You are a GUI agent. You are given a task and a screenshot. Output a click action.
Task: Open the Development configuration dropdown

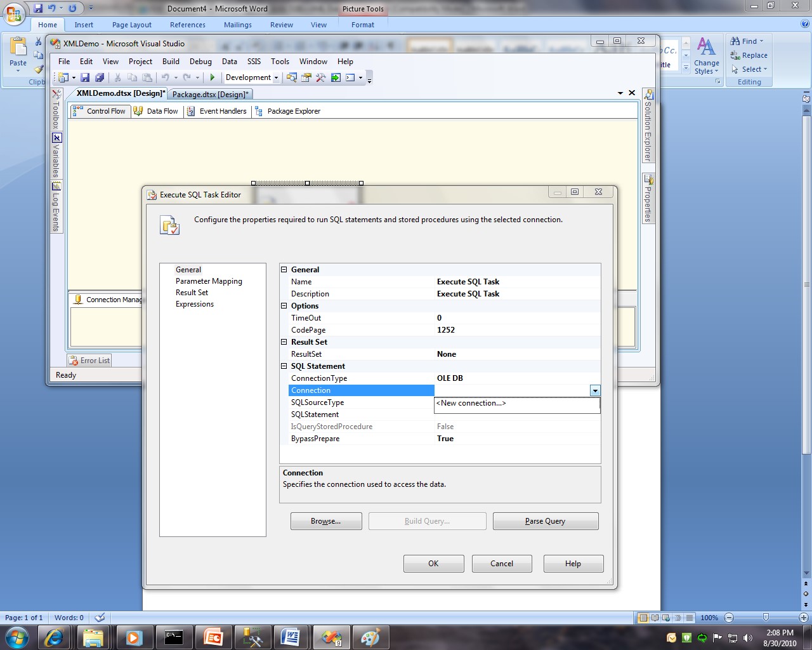276,77
